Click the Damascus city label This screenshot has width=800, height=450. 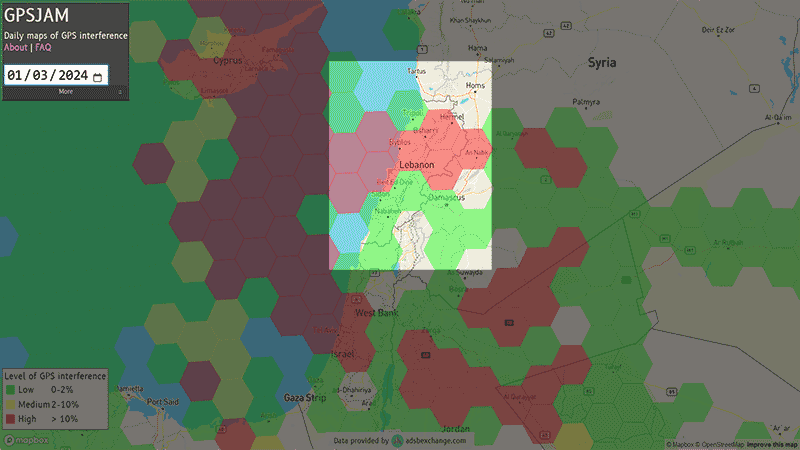[x=446, y=198]
